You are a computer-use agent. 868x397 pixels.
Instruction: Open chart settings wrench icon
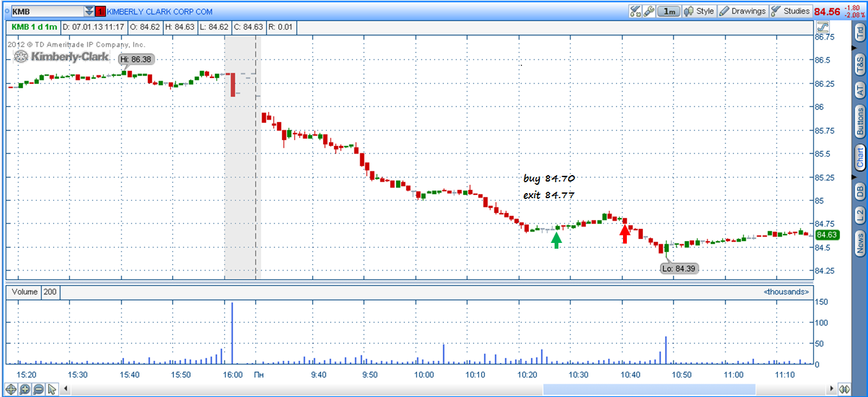(x=648, y=11)
